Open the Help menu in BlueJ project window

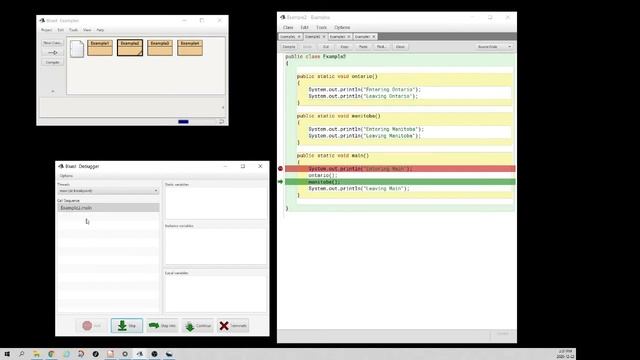pyautogui.click(x=100, y=30)
